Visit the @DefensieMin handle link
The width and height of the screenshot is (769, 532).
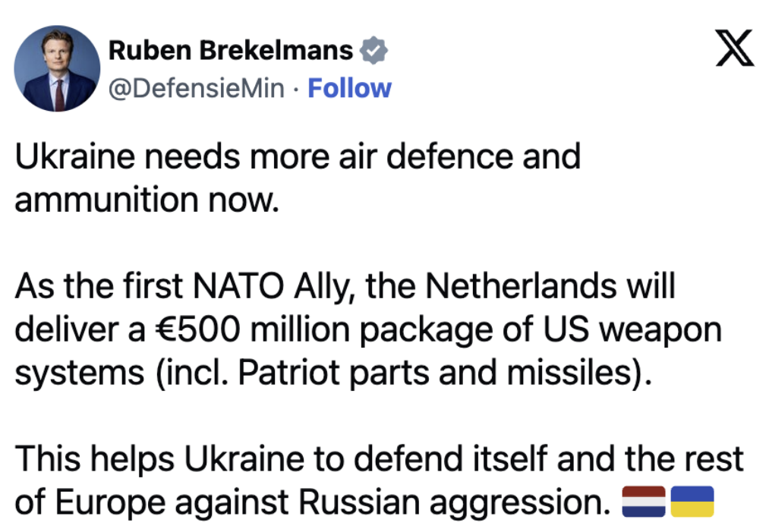click(197, 89)
